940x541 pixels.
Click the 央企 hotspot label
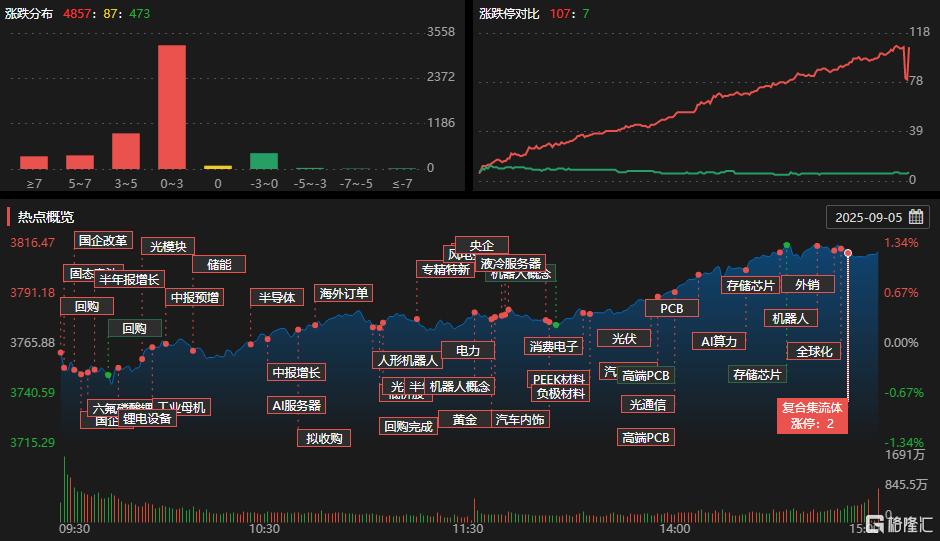(481, 245)
